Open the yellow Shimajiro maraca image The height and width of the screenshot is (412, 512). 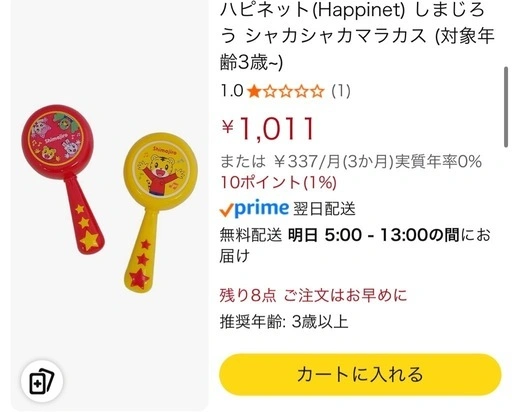pyautogui.click(x=161, y=213)
